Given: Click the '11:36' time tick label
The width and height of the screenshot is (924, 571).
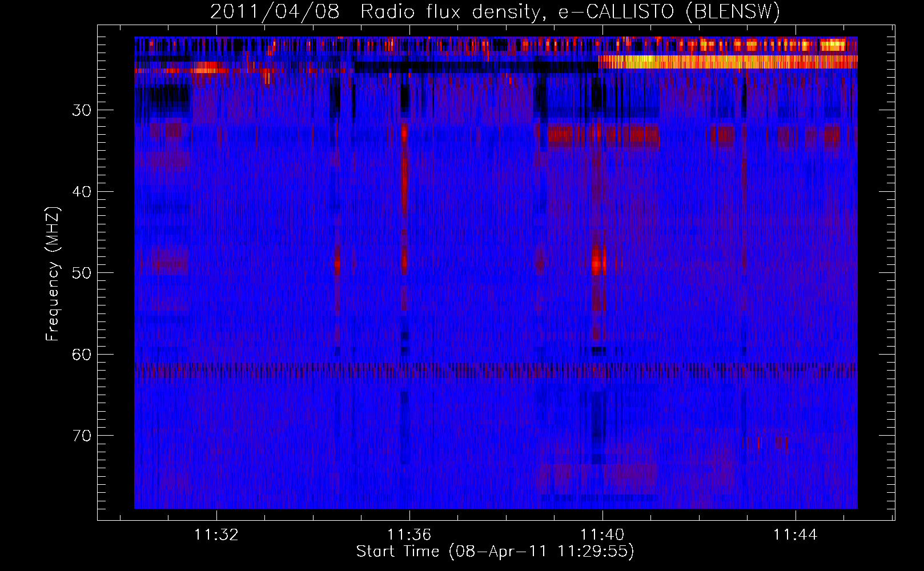Looking at the screenshot, I should click(409, 535).
